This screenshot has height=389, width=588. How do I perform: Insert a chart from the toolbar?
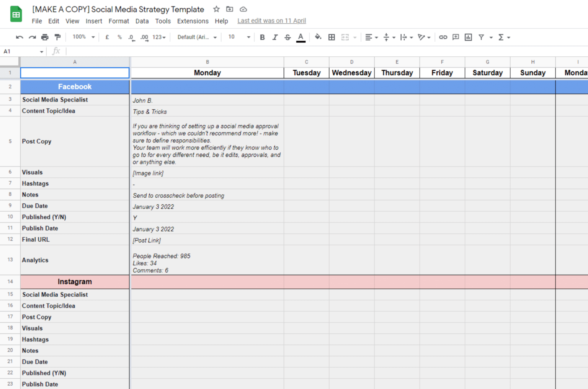(468, 37)
